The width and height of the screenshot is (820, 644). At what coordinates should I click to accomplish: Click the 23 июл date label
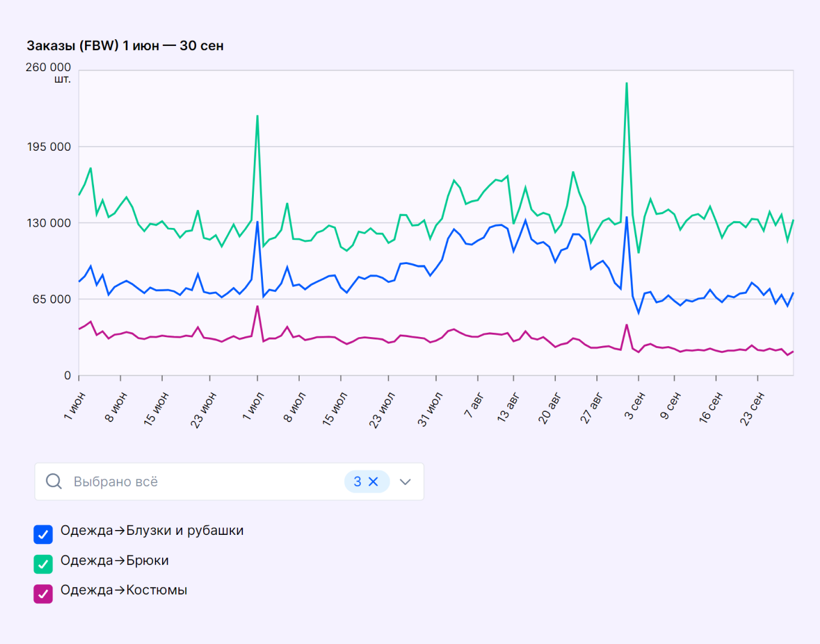[382, 410]
